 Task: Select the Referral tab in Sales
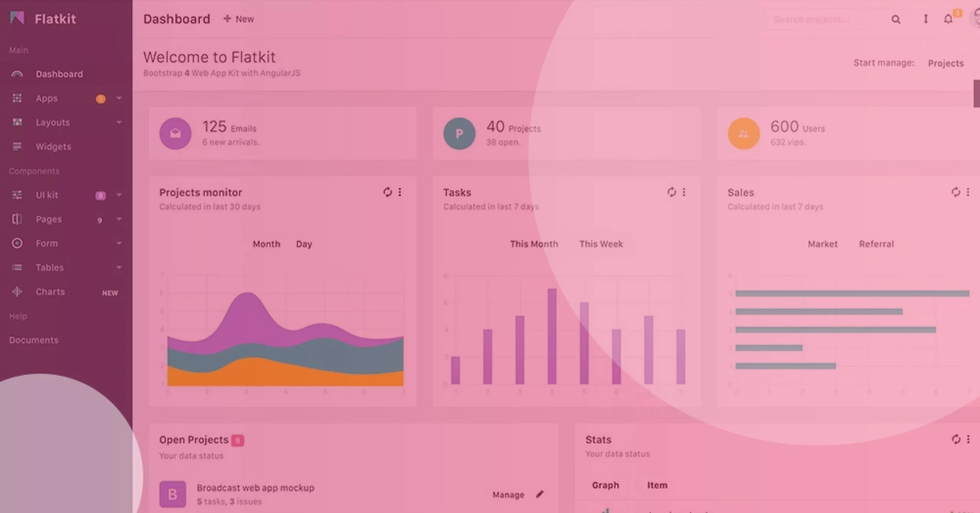876,244
